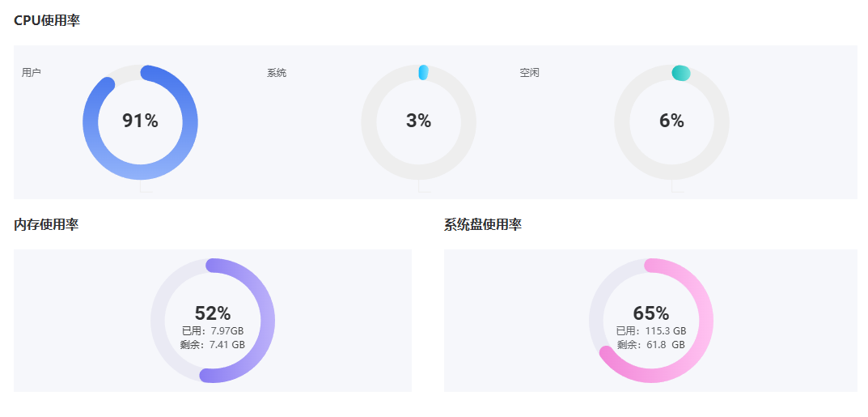Image resolution: width=868 pixels, height=417 pixels.
Task: Select the 65% disk usage value
Action: click(x=651, y=313)
